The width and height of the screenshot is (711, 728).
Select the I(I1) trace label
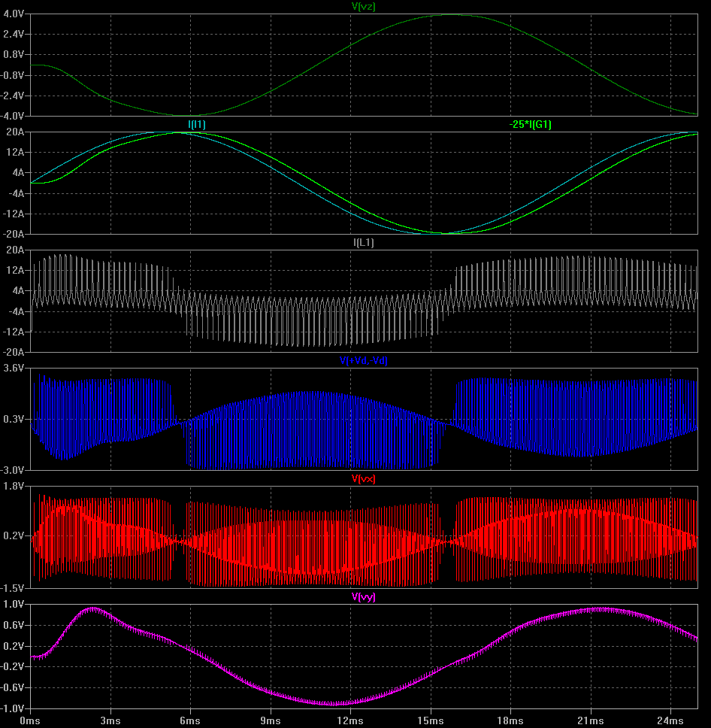(196, 124)
